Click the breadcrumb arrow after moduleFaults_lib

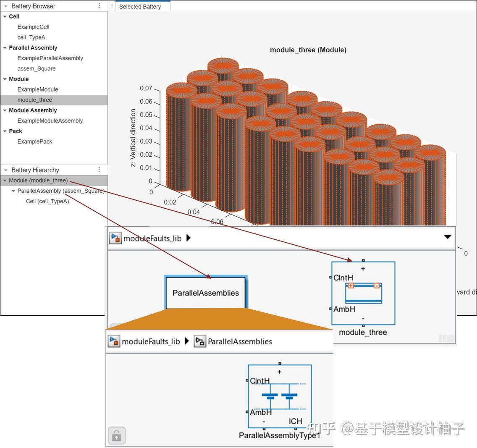point(188,238)
